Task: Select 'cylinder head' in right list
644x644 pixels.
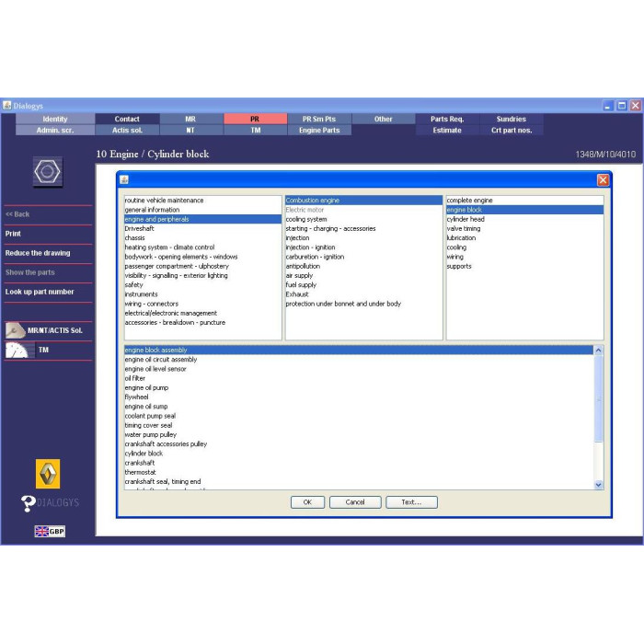Action: (525, 219)
